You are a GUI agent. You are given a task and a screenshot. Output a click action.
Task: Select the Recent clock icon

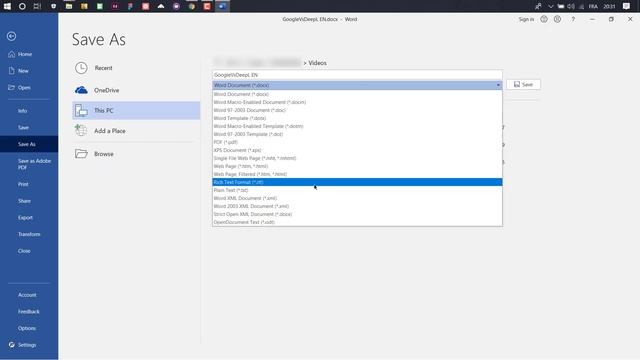[81, 68]
